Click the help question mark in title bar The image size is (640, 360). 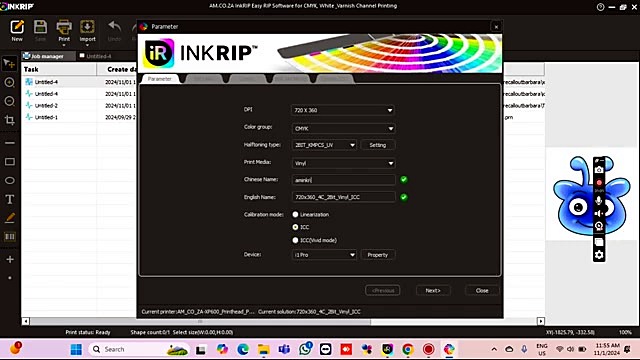coord(600,7)
